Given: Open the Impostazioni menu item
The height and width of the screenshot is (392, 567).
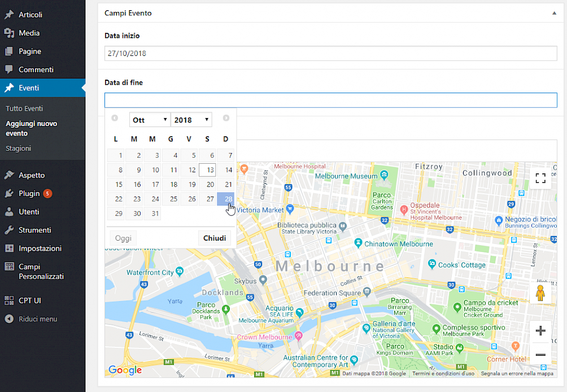Looking at the screenshot, I should [x=40, y=249].
